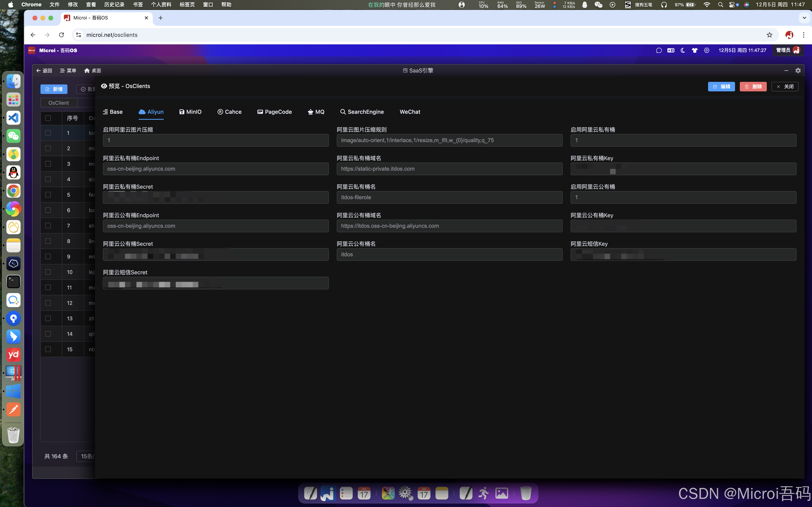812x507 pixels.
Task: Click the 阿里云私有桶域名 field
Action: click(x=449, y=169)
